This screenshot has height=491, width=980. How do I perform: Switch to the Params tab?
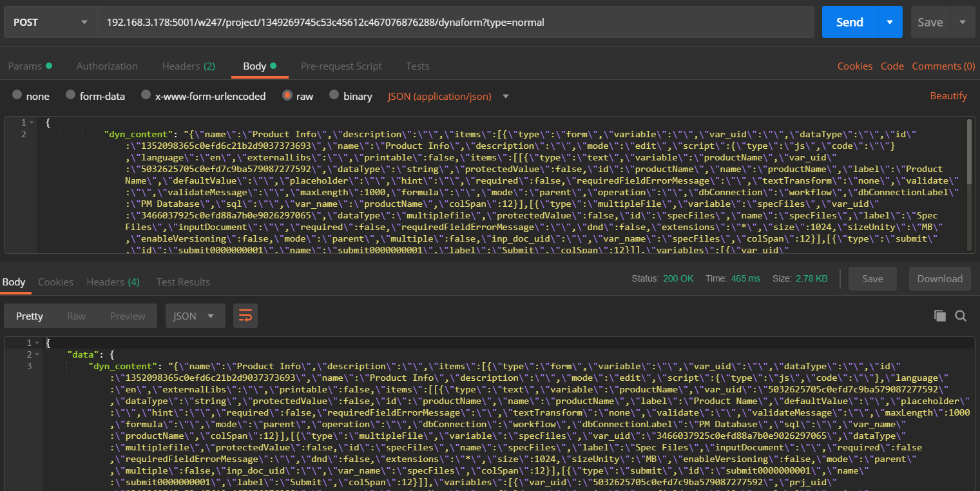click(x=30, y=66)
